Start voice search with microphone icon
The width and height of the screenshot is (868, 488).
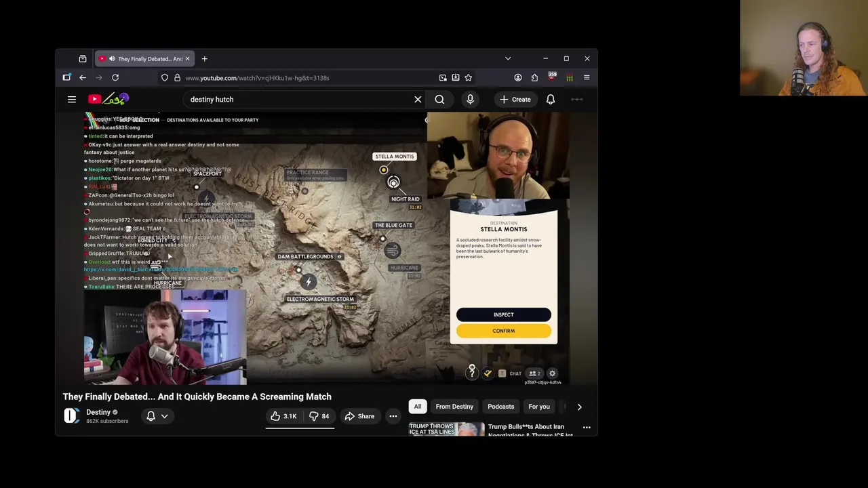[x=470, y=100]
